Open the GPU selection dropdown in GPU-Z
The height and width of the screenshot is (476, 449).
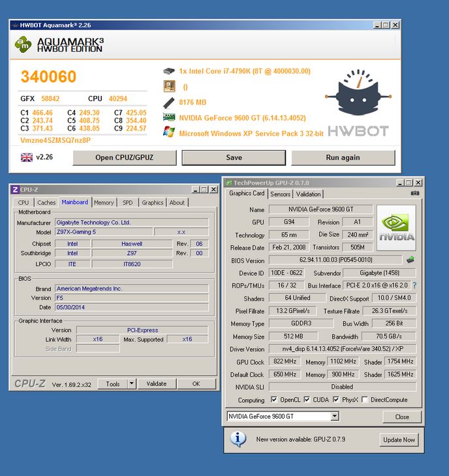[335, 416]
